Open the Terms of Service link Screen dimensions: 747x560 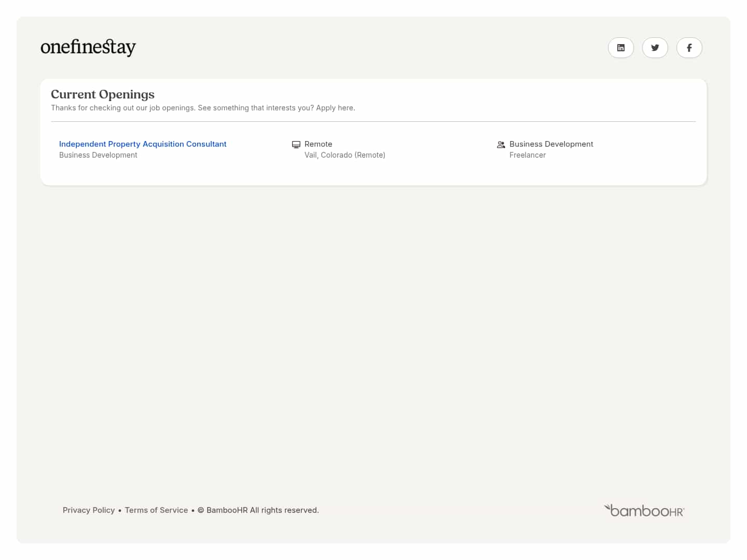coord(156,510)
